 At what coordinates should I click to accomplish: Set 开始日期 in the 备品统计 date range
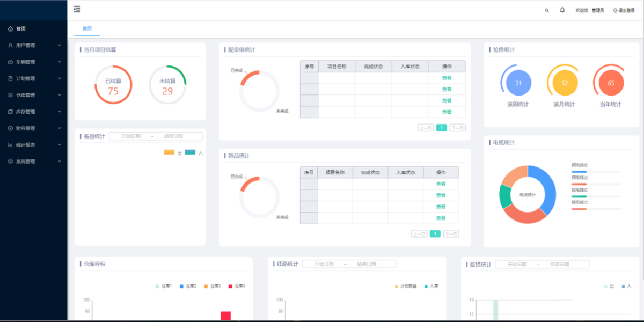tap(130, 136)
